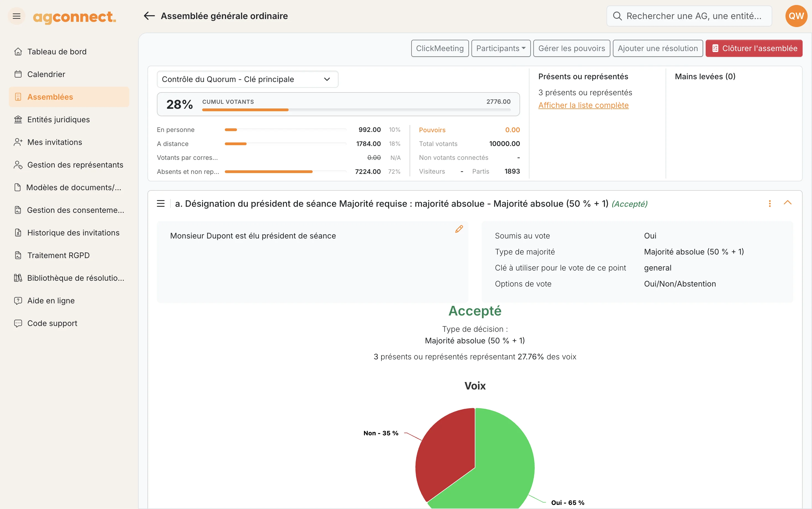
Task: Open Aide en ligne in sidebar
Action: point(69,301)
